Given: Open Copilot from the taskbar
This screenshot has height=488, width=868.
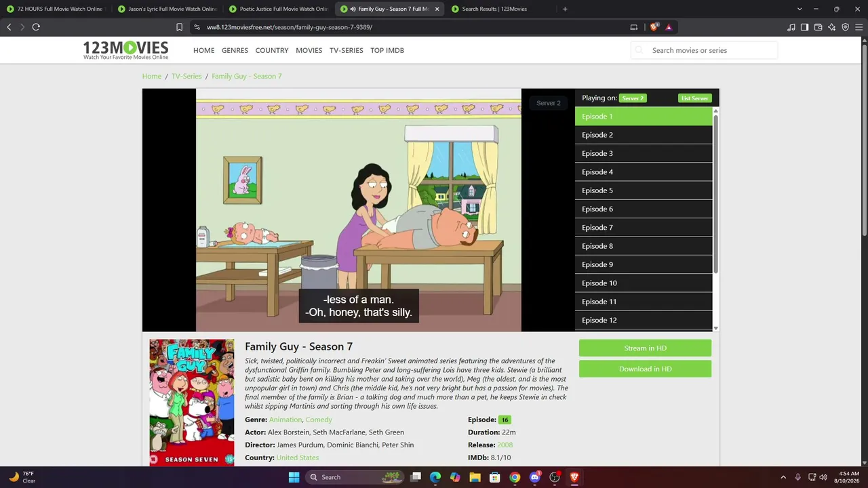Looking at the screenshot, I should pos(455,477).
